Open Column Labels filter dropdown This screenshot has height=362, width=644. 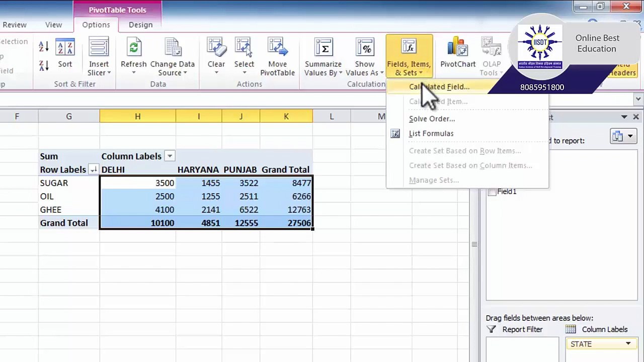pyautogui.click(x=170, y=156)
